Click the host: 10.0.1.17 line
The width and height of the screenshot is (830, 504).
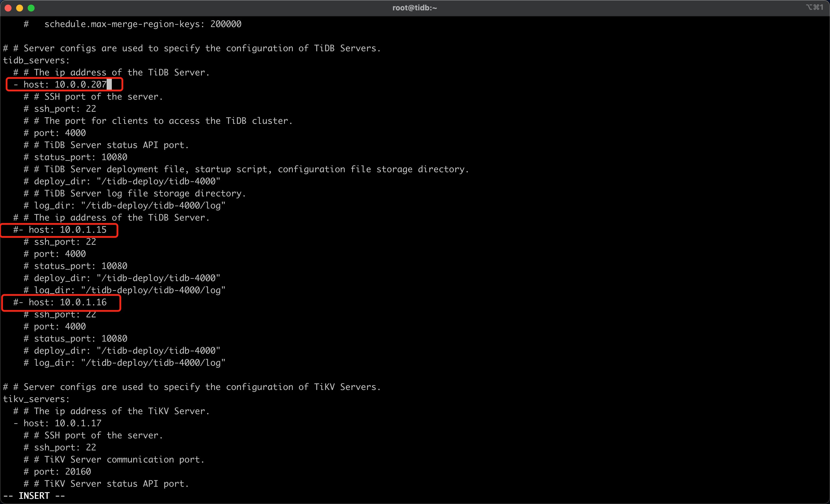[57, 423]
